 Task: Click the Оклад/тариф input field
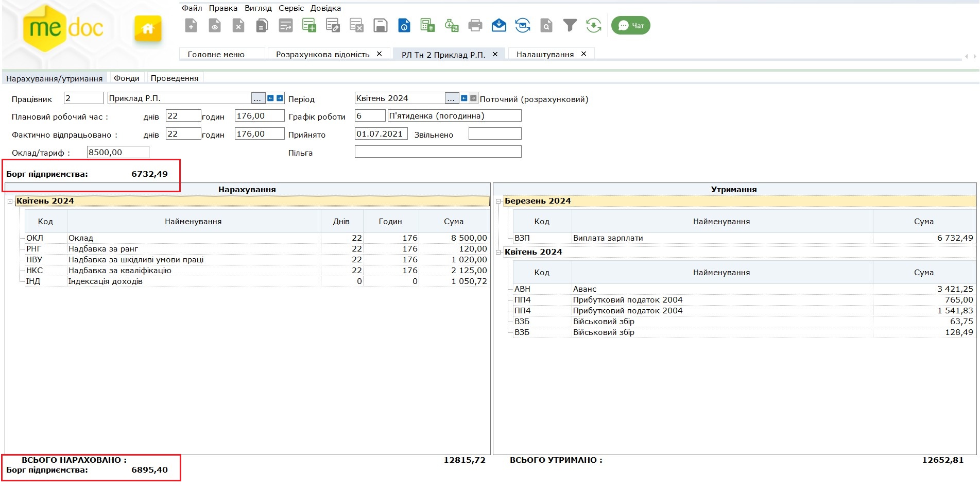(x=118, y=152)
